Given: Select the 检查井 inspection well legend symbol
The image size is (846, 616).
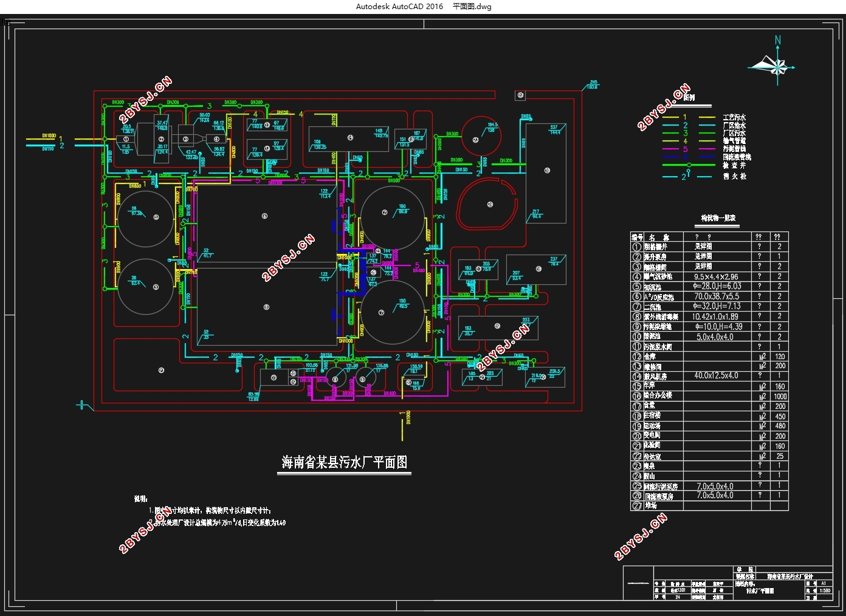Looking at the screenshot, I should tap(689, 165).
